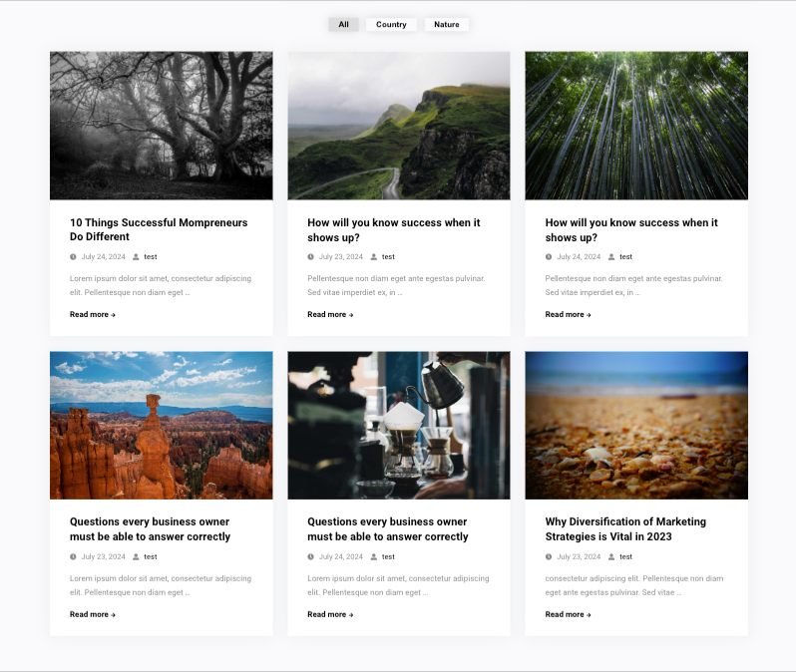Screen dimensions: 796x672
Task: Click Read more on the Diversification post
Action: 568,614
